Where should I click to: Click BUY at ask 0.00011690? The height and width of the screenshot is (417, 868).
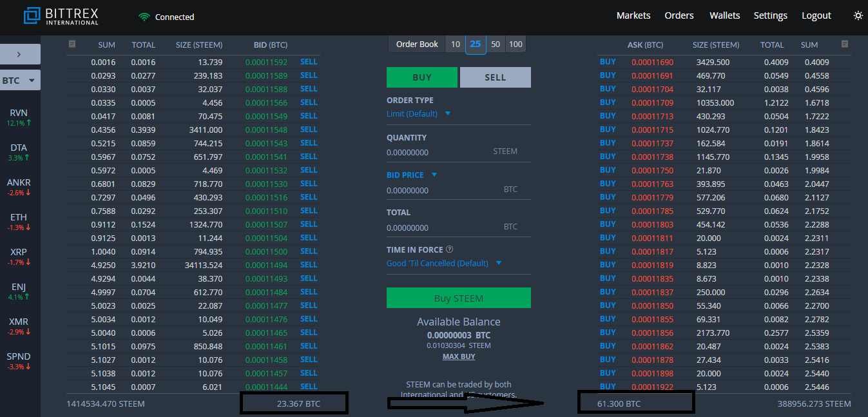pos(608,62)
